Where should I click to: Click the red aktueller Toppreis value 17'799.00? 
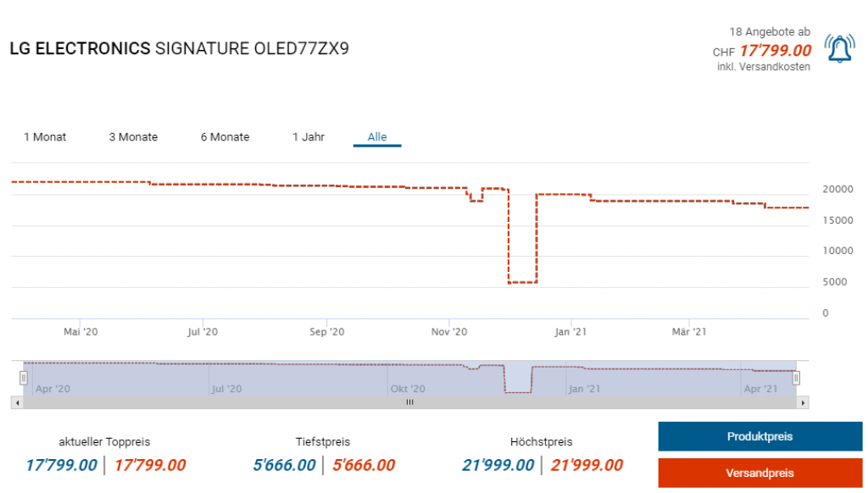click(x=150, y=465)
